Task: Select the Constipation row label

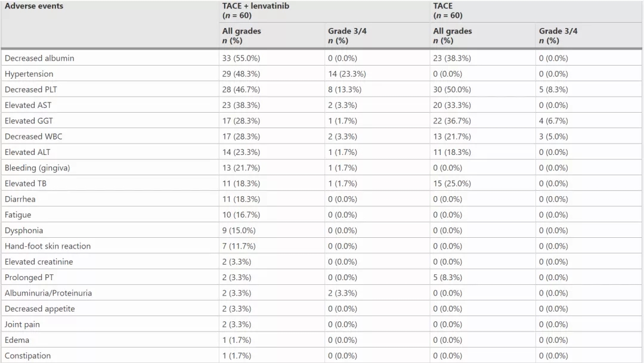Action: pos(28,355)
